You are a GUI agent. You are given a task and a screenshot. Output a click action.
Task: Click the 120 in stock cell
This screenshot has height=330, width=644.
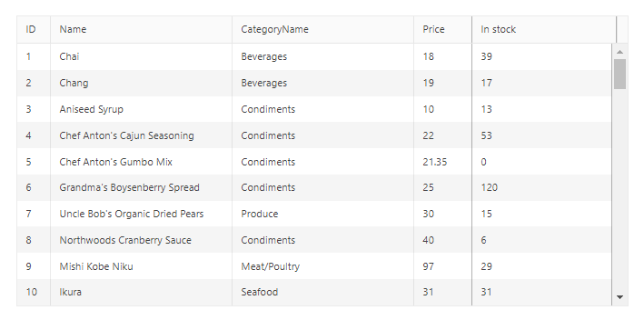coord(541,188)
